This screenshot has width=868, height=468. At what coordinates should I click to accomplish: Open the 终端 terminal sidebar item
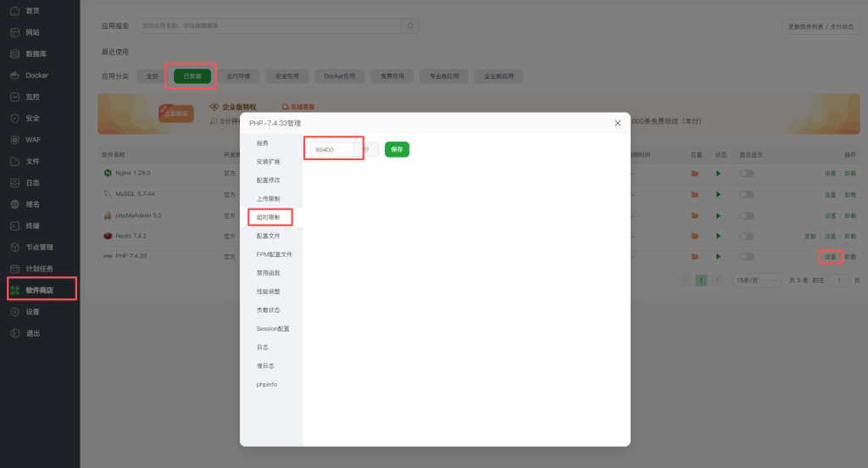32,226
